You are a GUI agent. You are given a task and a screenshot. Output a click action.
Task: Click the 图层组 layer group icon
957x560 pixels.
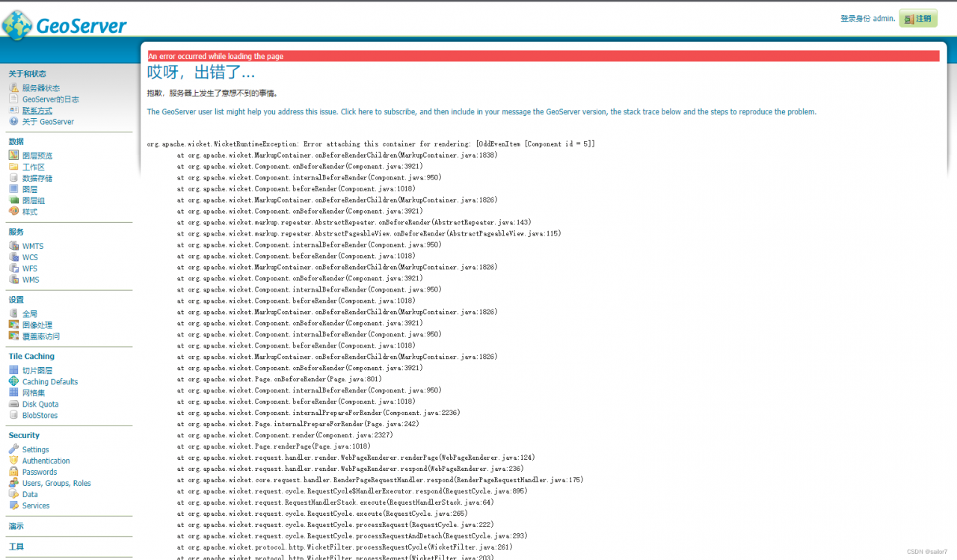[13, 200]
